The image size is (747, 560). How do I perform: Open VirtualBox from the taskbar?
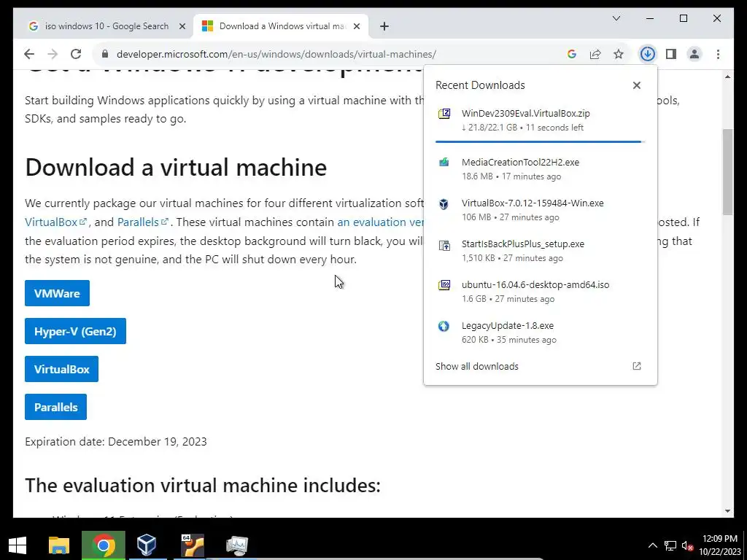(x=146, y=545)
